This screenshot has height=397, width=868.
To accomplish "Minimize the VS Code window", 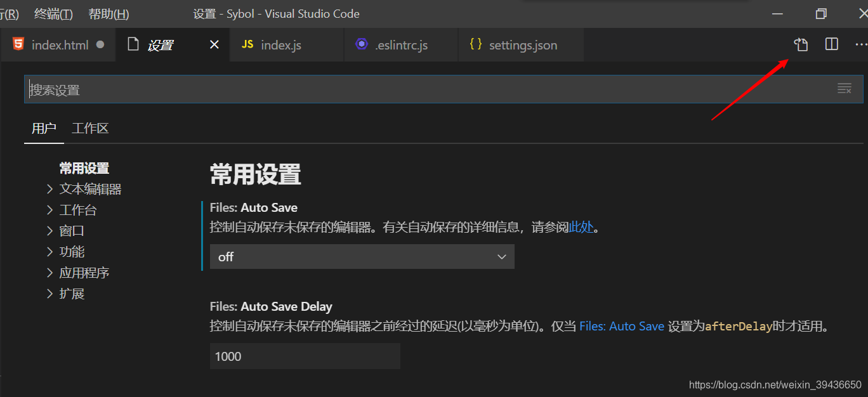I will pos(778,13).
